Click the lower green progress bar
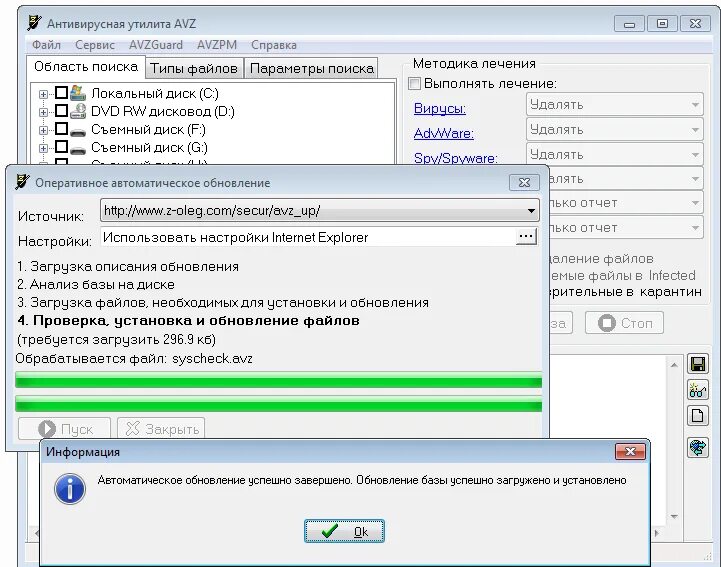721x567 pixels. point(279,404)
